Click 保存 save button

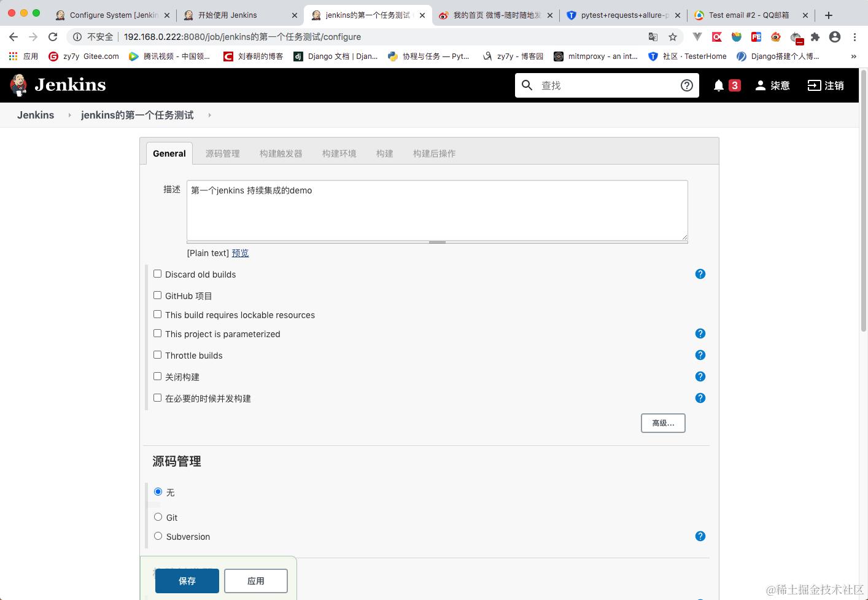click(x=187, y=581)
